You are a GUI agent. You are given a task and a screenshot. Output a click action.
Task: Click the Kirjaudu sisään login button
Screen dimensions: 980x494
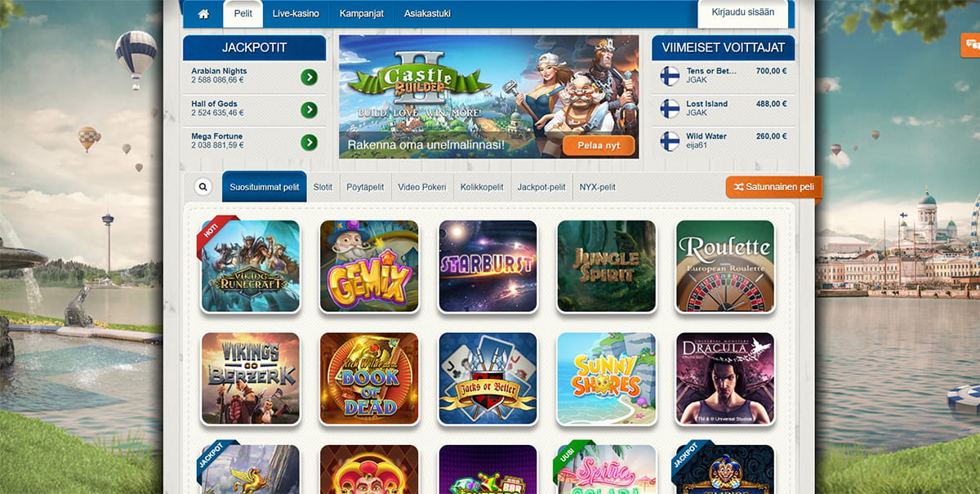742,14
